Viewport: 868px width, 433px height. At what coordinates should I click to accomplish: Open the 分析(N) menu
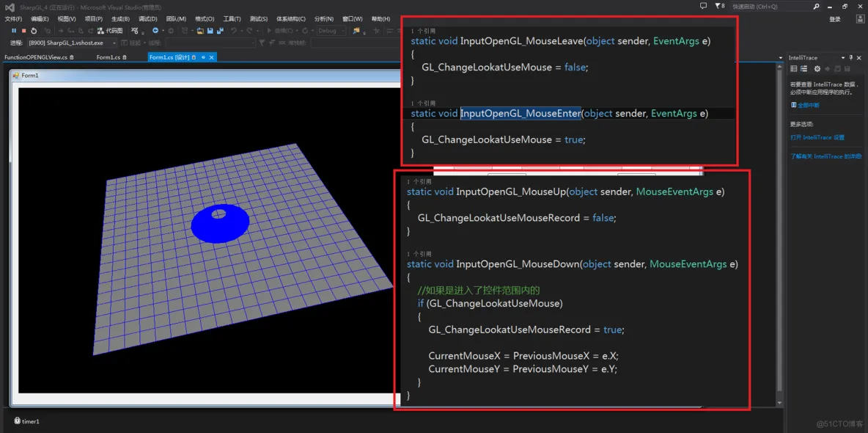coord(324,19)
